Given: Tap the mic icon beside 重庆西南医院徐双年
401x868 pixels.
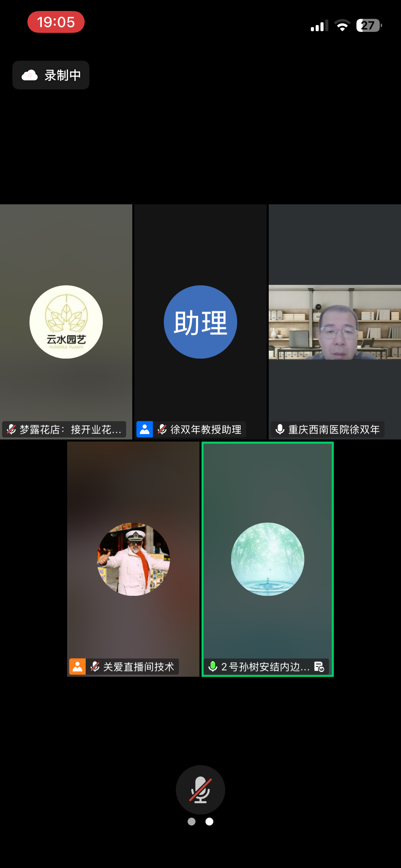Looking at the screenshot, I should (280, 429).
